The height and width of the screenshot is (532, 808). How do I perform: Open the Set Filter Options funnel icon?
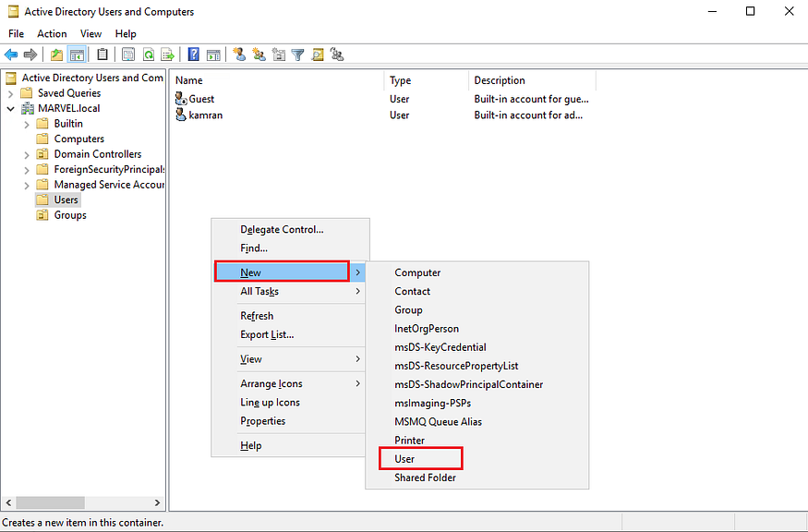[x=299, y=54]
